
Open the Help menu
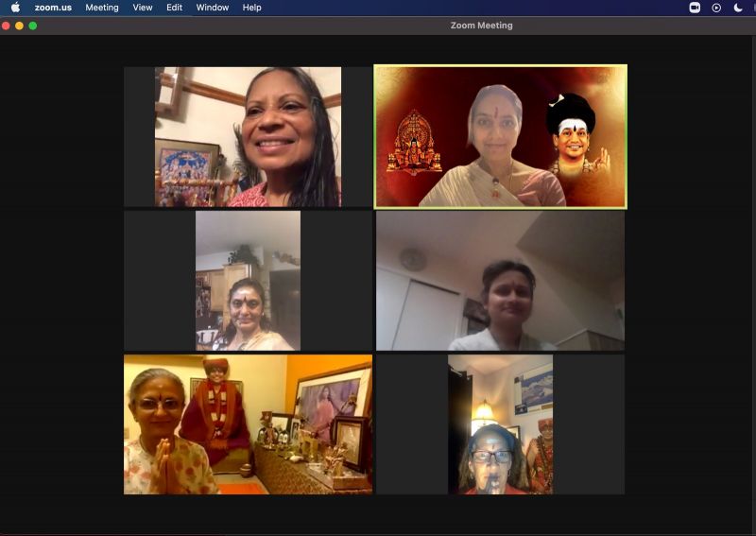tap(251, 8)
